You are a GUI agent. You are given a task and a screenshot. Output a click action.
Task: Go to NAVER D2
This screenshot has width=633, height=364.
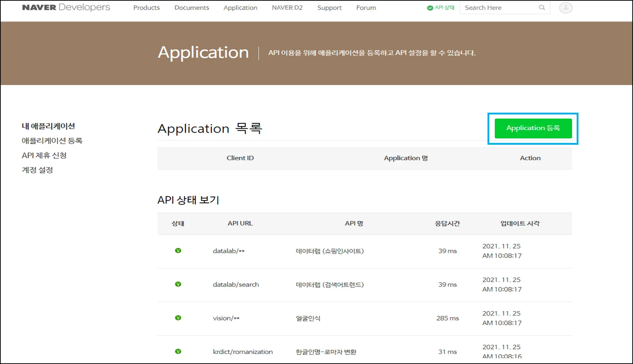tap(287, 8)
